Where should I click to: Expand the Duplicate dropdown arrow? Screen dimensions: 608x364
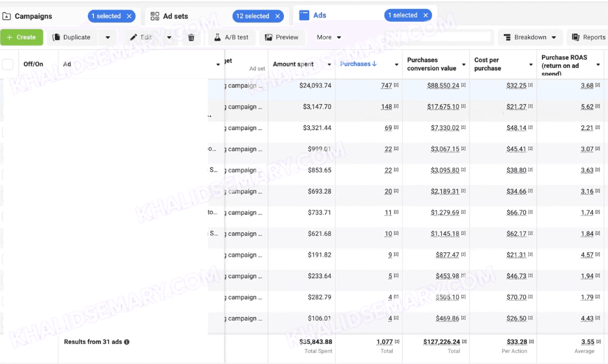108,37
